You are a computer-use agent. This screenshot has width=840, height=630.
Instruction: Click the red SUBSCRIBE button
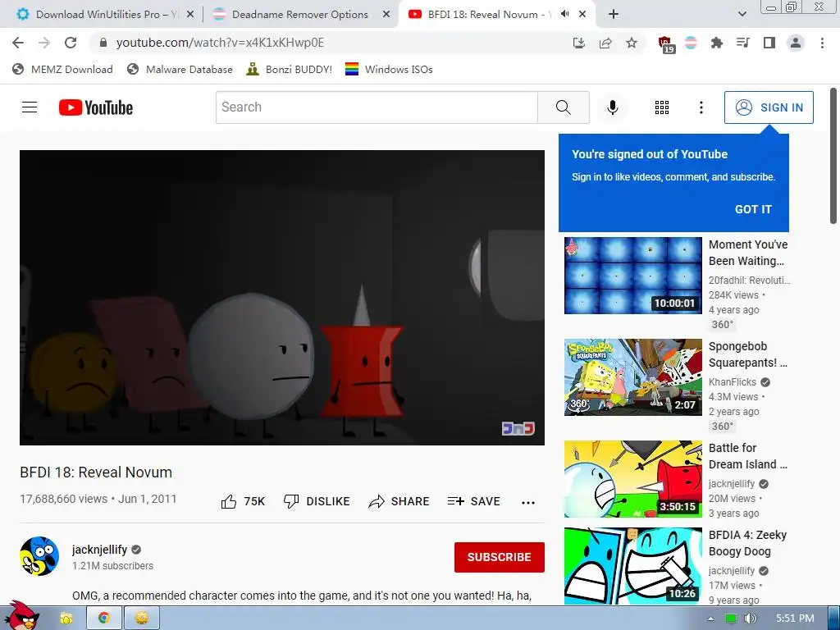point(500,557)
